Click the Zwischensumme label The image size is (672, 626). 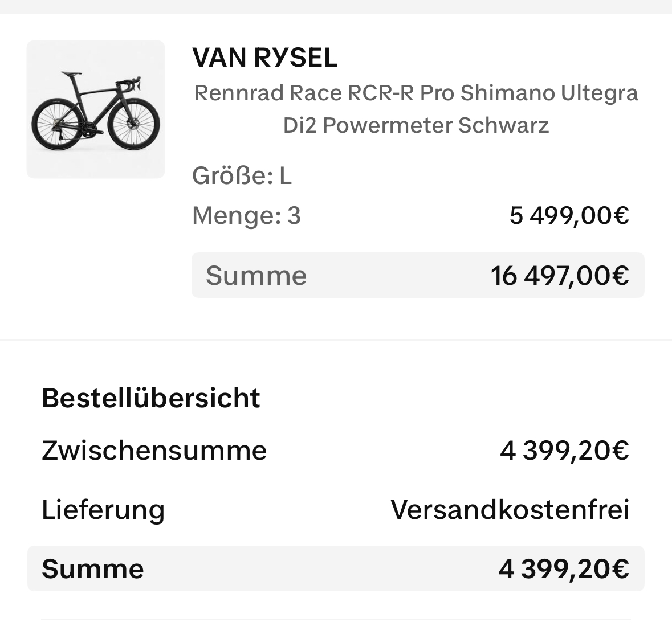(x=154, y=451)
